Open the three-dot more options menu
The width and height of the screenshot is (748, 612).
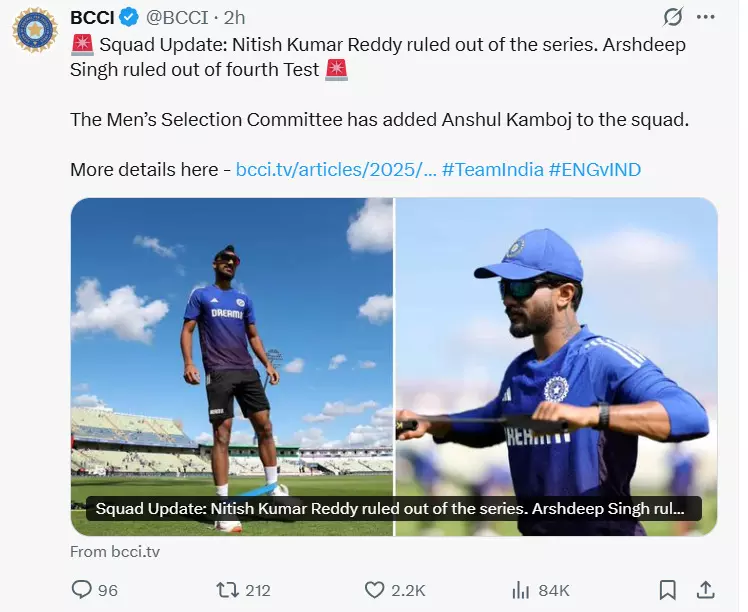[706, 18]
